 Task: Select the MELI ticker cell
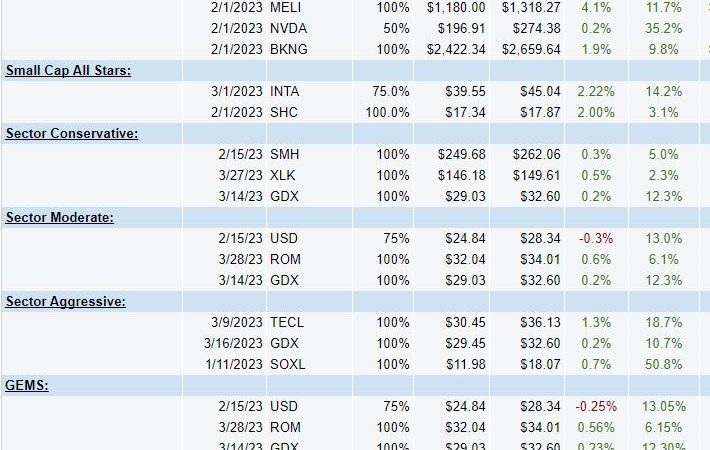click(x=285, y=8)
